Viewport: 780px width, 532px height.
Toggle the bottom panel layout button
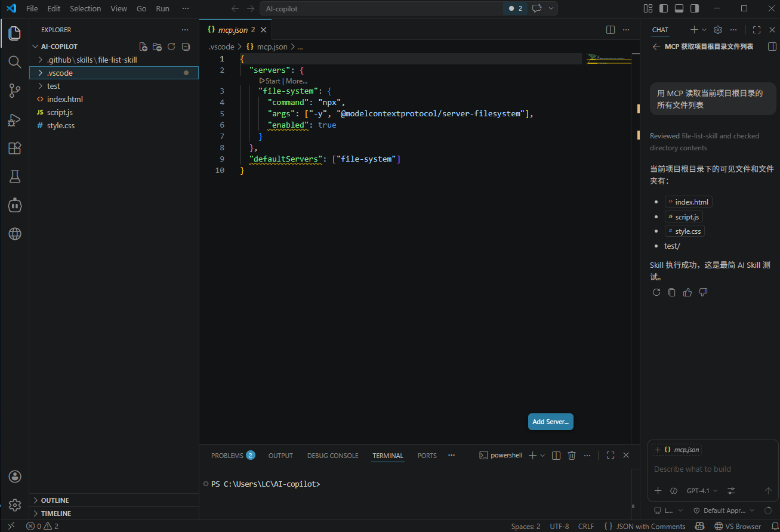679,8
